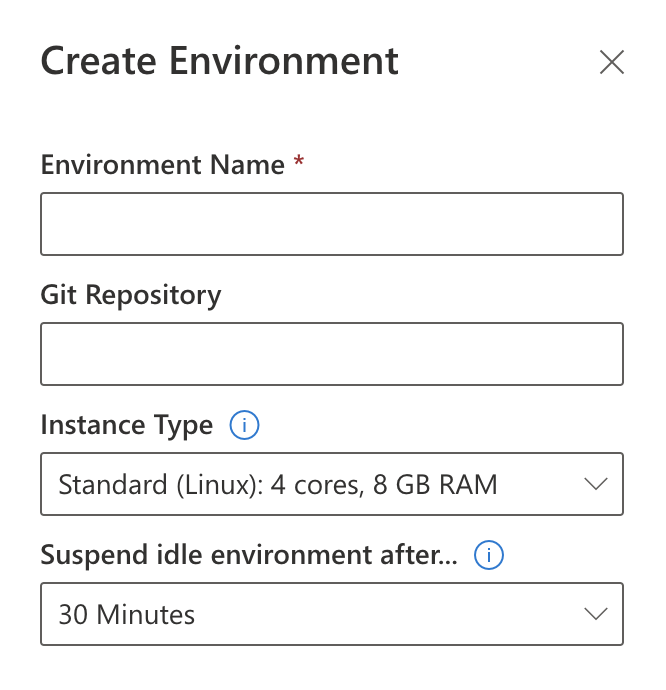Click the Suspend idle environment after label

pos(249,556)
